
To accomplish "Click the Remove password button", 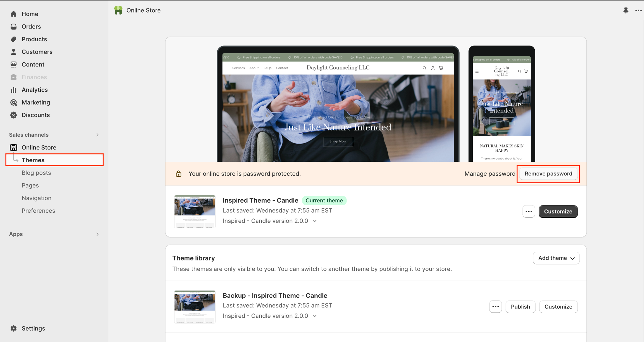I will (548, 174).
